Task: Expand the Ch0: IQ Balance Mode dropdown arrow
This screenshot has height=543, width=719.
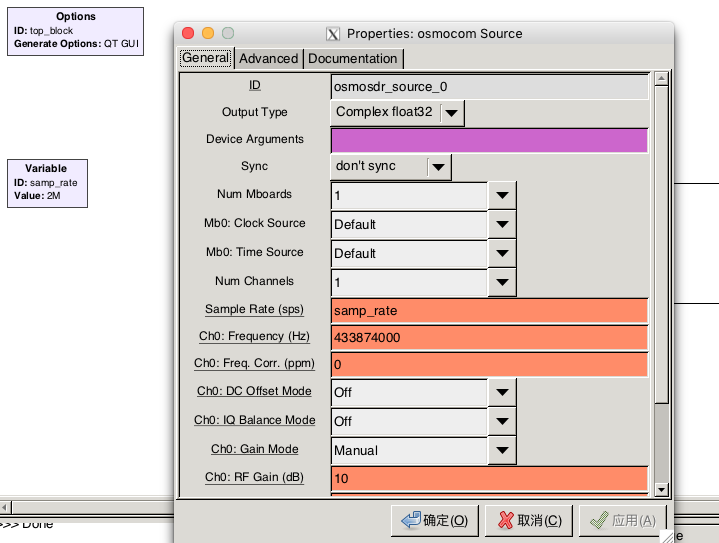Action: point(502,421)
